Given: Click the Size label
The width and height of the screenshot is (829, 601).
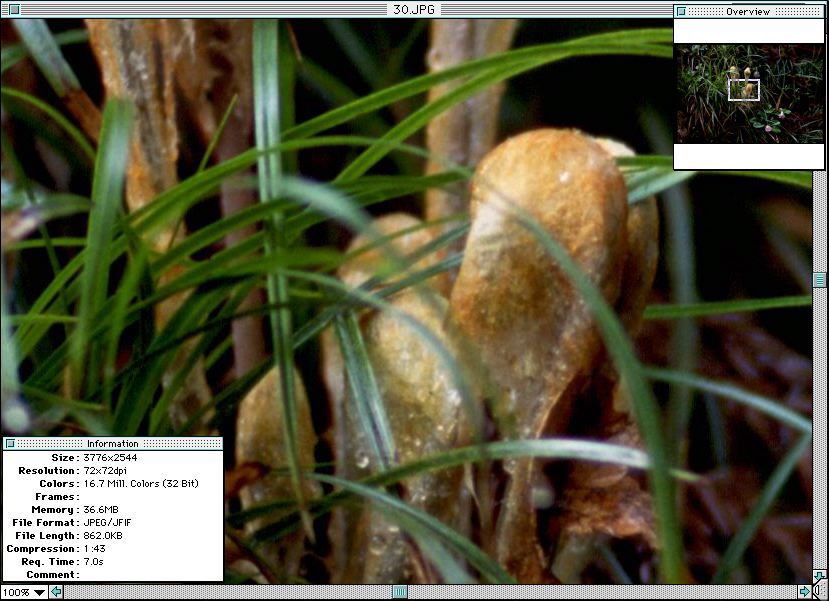Looking at the screenshot, I should tap(65, 458).
